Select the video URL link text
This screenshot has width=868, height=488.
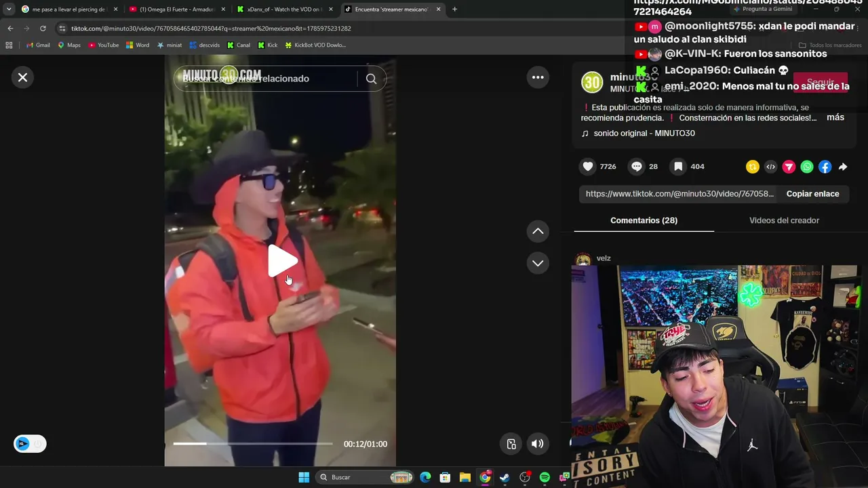point(679,194)
